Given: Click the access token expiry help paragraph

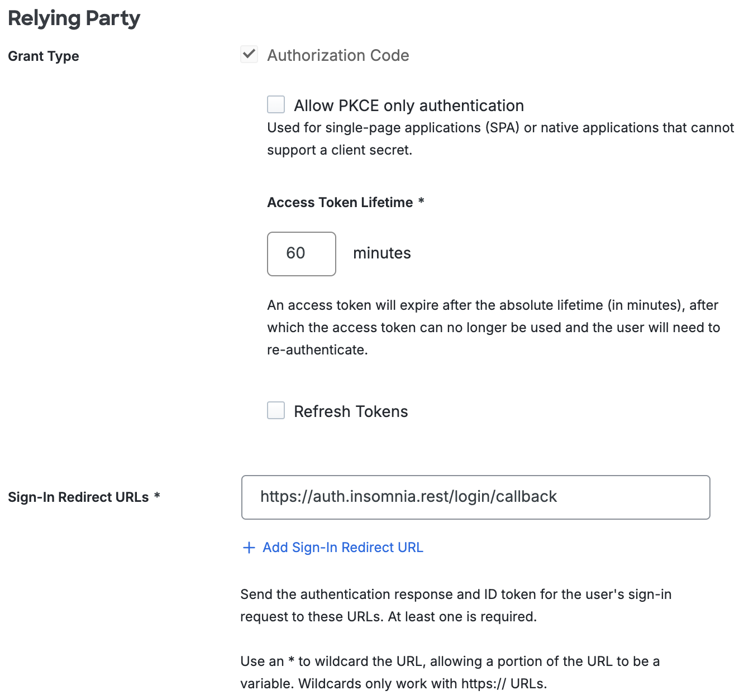Looking at the screenshot, I should (x=493, y=328).
